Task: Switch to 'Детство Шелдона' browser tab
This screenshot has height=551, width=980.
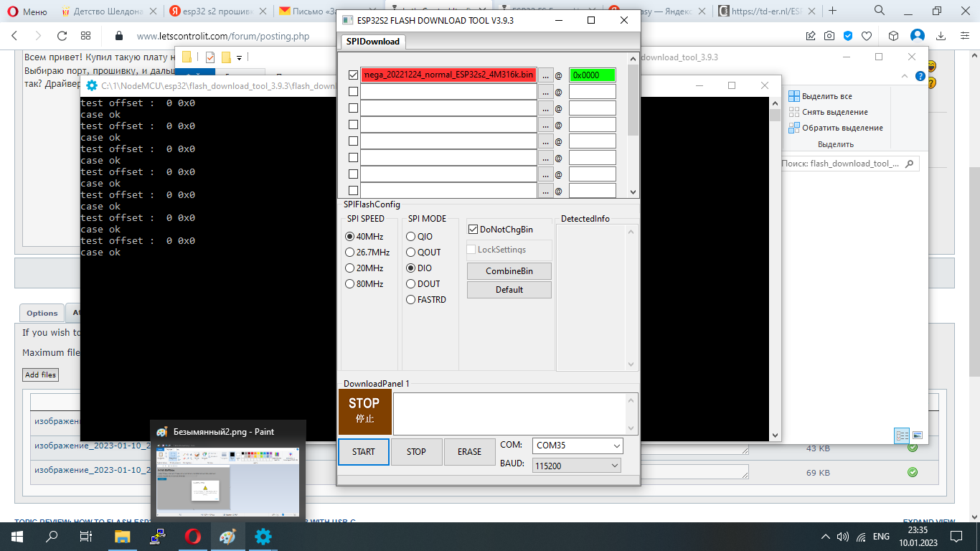Action: coord(108,11)
